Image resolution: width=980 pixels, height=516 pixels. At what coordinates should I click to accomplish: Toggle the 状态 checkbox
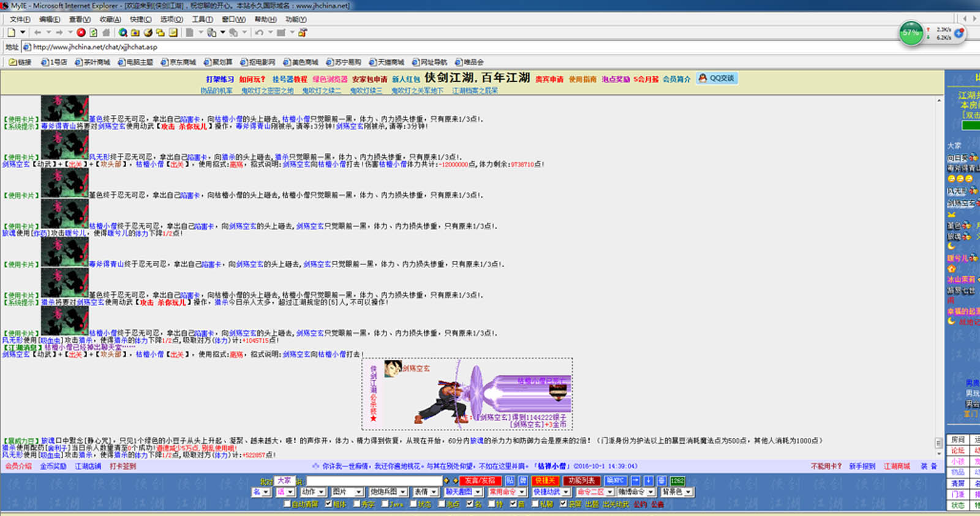tap(413, 504)
